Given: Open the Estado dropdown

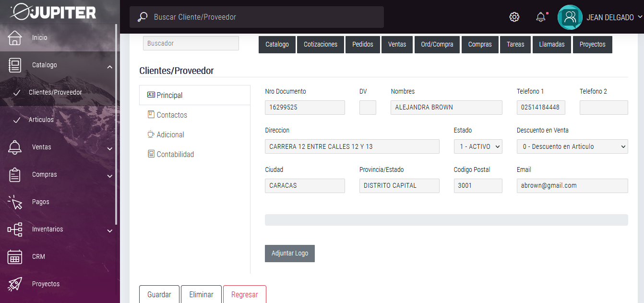Looking at the screenshot, I should tap(478, 146).
